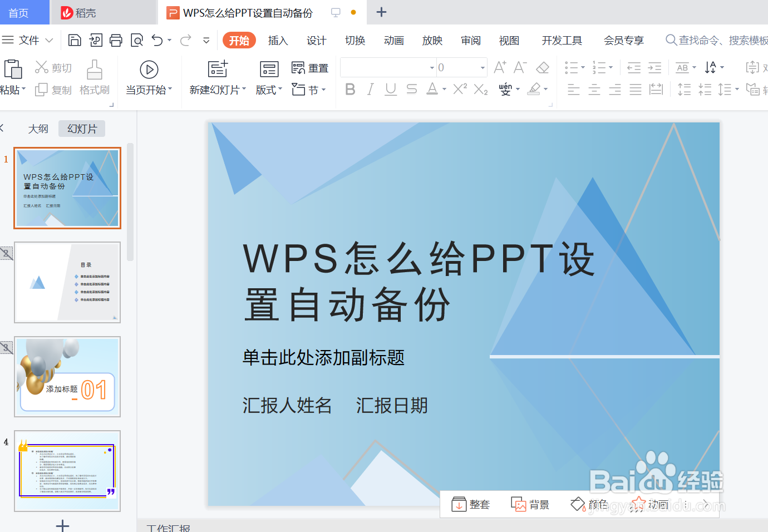Apply distributed alignment
The width and height of the screenshot is (768, 532).
click(656, 89)
